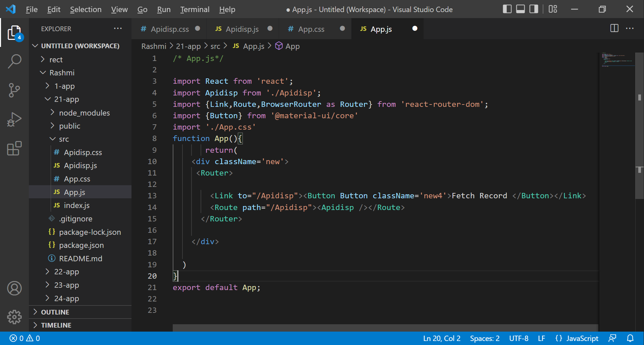Expand the rect folder
Screen dimensions: 644x345
tap(80, 60)
